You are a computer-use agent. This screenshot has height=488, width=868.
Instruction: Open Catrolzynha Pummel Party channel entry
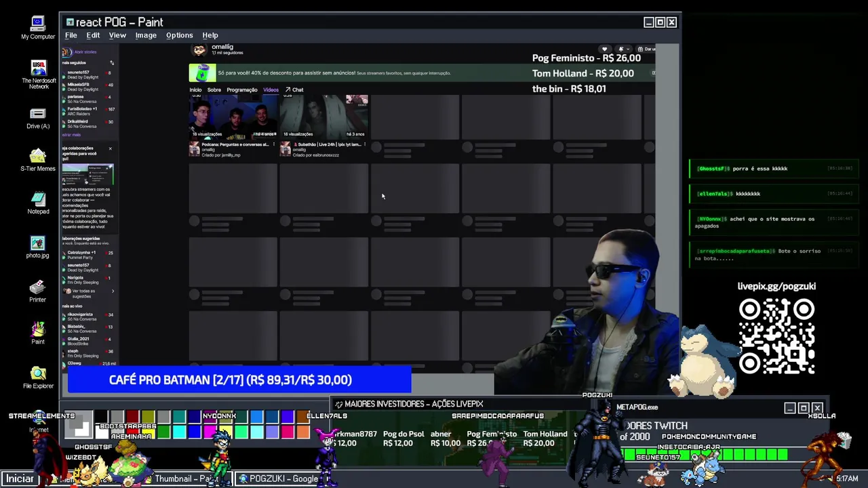coord(88,255)
